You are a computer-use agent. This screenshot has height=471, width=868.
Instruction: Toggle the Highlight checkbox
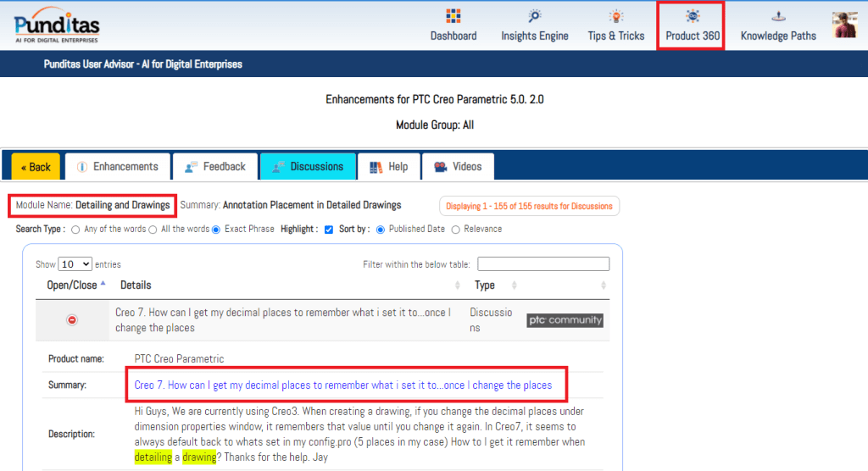point(329,230)
